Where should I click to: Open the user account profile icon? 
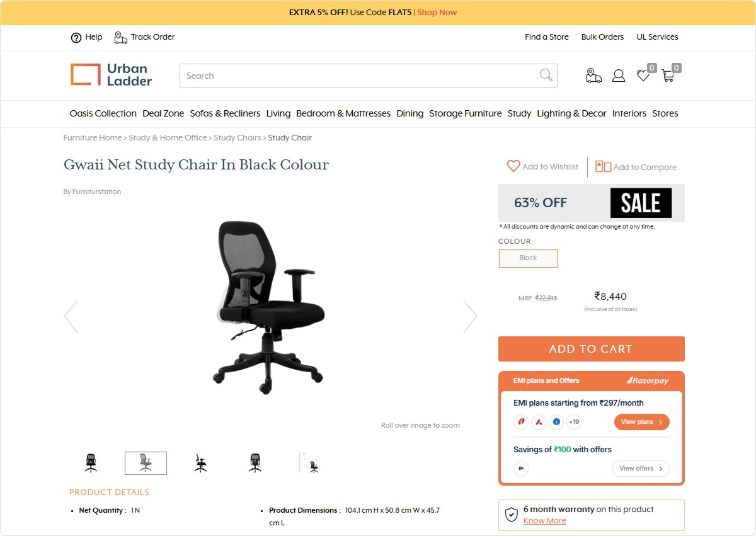click(x=619, y=76)
